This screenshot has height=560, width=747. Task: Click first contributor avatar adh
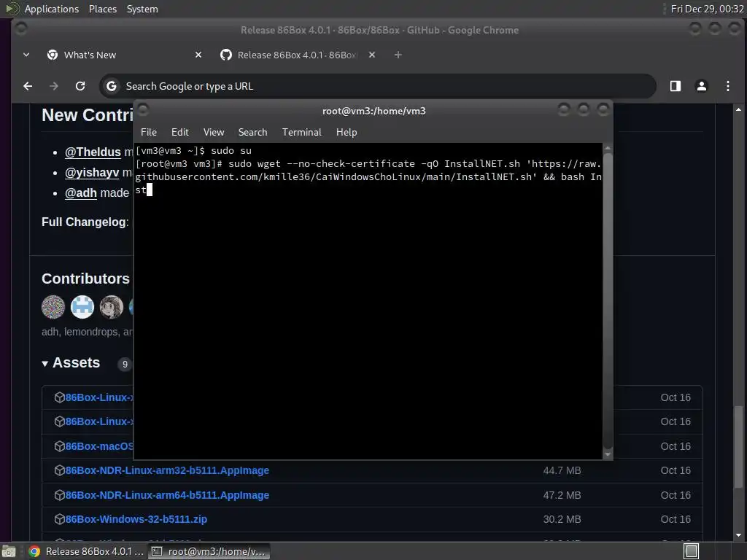53,307
